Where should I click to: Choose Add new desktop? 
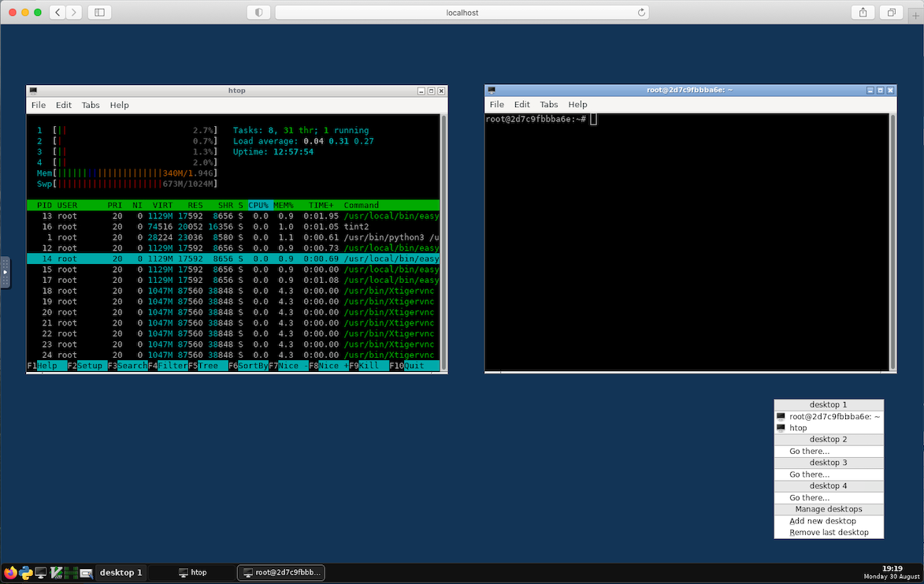[829, 521]
